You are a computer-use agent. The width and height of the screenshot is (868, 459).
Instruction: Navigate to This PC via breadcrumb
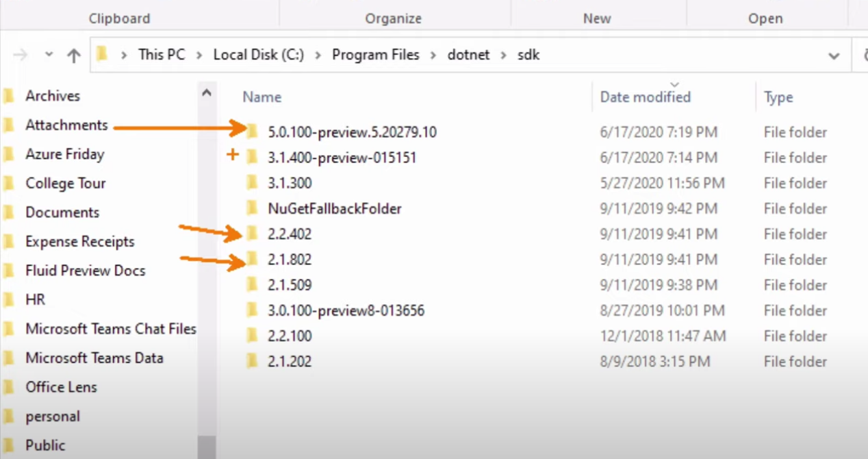point(162,54)
